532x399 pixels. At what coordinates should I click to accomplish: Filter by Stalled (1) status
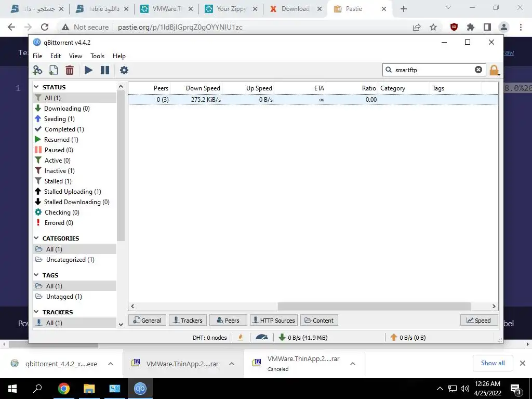point(54,181)
